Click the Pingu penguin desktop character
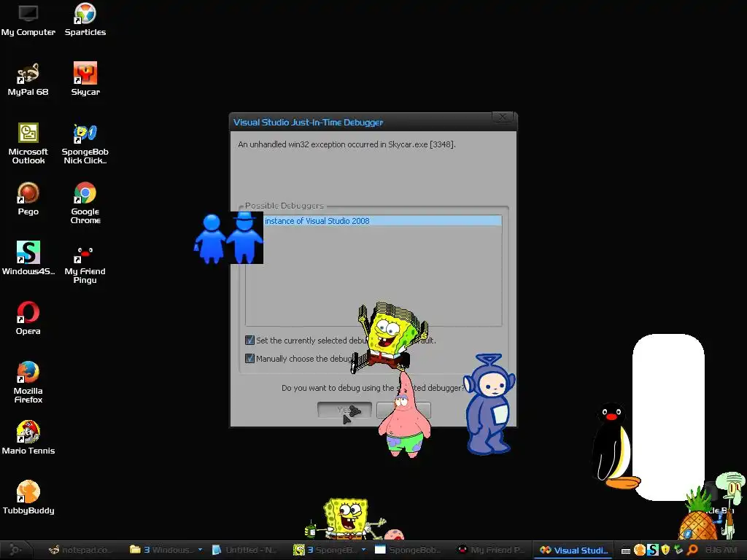The image size is (747, 560). 614,446
